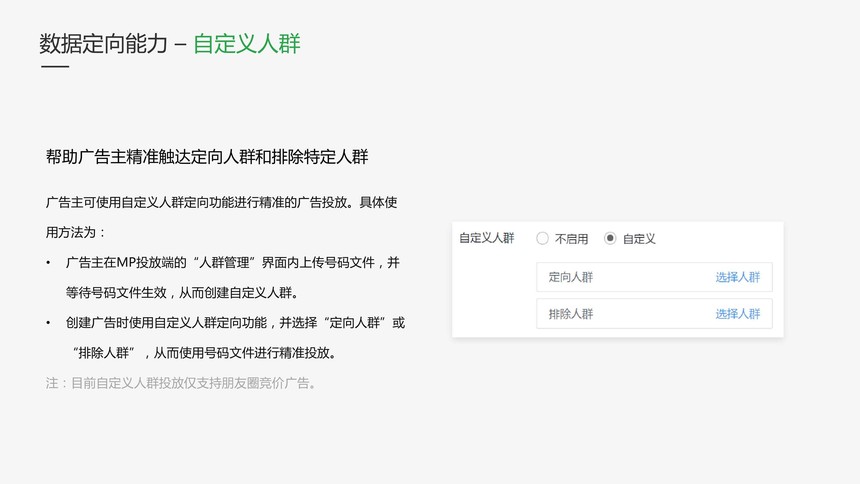860x484 pixels.
Task: Select the 不启用 radio button
Action: click(x=542, y=239)
